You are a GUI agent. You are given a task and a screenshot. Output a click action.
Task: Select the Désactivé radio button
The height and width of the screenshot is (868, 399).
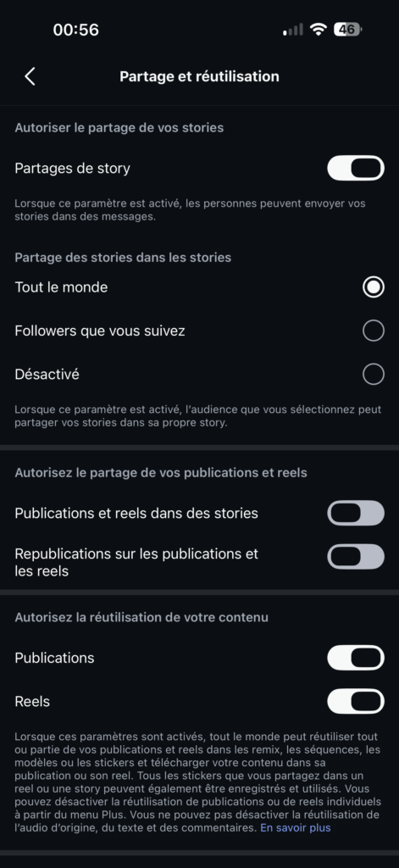[374, 375]
